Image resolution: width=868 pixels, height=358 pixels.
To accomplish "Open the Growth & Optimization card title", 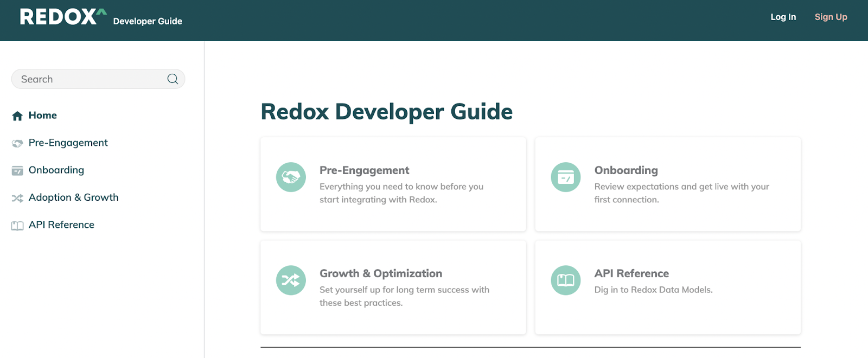I will (381, 273).
